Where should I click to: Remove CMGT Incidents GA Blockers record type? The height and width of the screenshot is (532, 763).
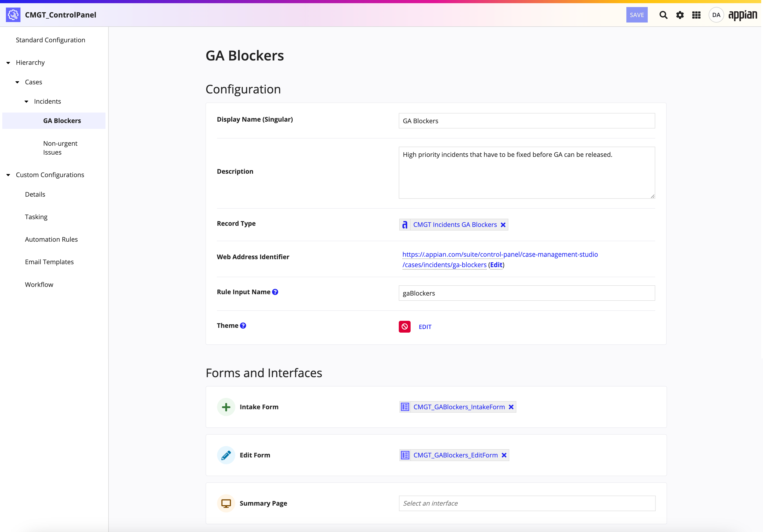click(503, 225)
